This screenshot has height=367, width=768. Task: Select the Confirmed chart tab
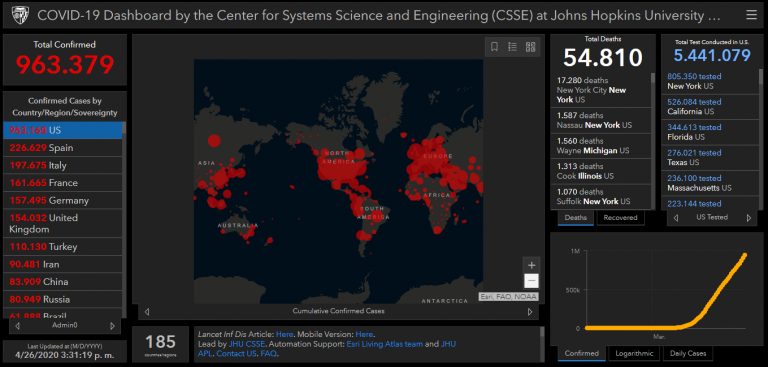[x=581, y=353]
